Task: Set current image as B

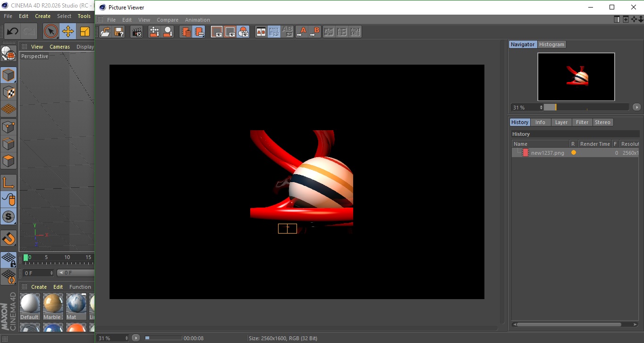Action: point(314,32)
